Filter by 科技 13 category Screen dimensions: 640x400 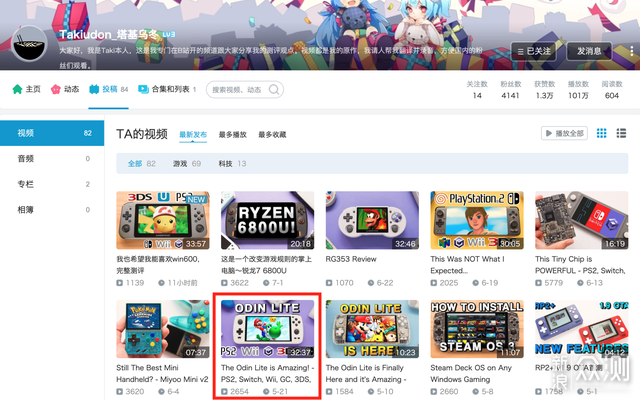232,164
